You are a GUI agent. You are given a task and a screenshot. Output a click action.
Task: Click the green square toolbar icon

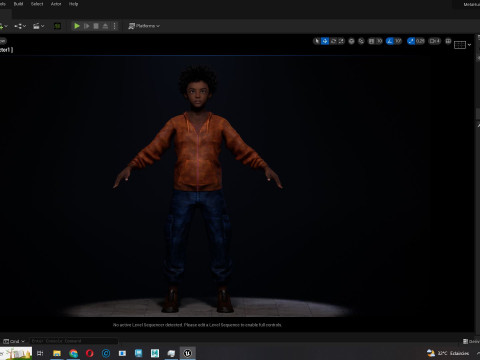[x=57, y=26]
